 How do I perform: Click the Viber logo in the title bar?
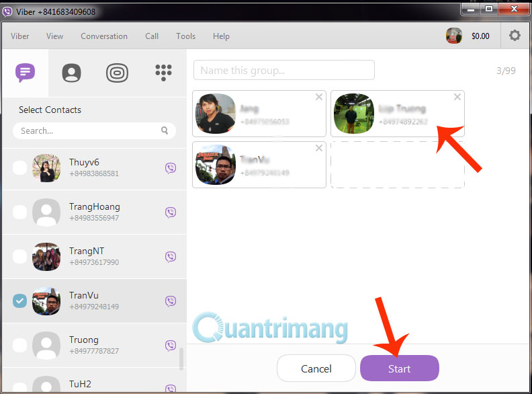pyautogui.click(x=7, y=12)
